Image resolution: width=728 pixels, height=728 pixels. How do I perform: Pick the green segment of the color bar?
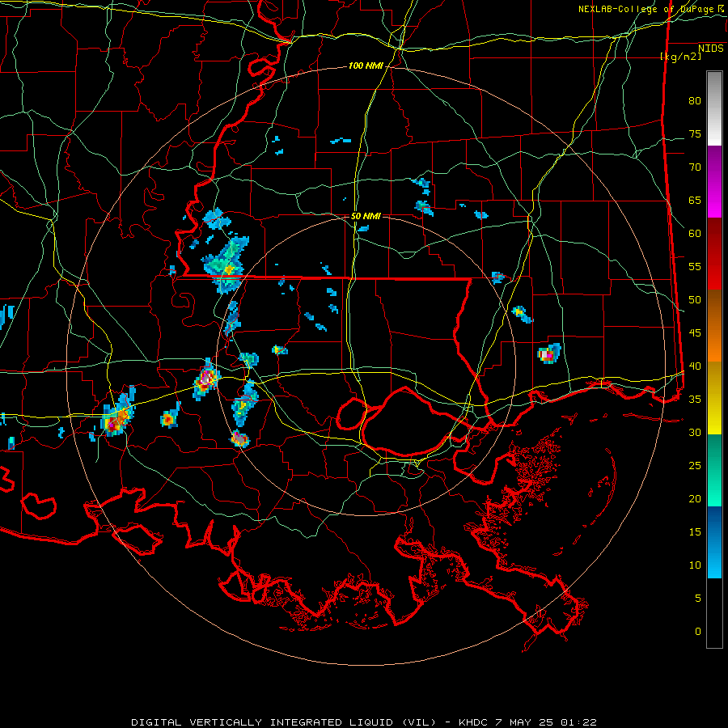[x=714, y=470]
